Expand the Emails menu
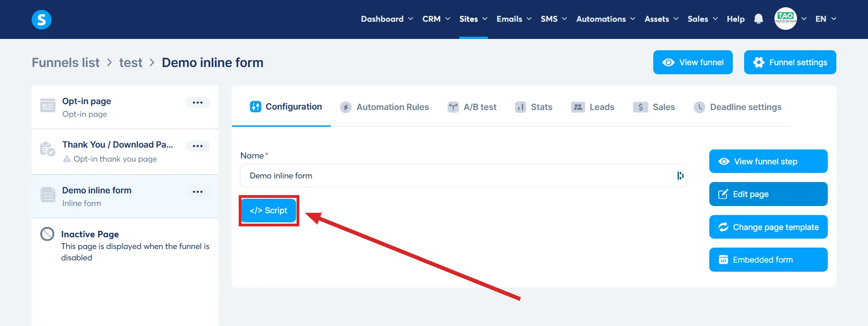Screen dimensions: 868x326 [x=514, y=19]
